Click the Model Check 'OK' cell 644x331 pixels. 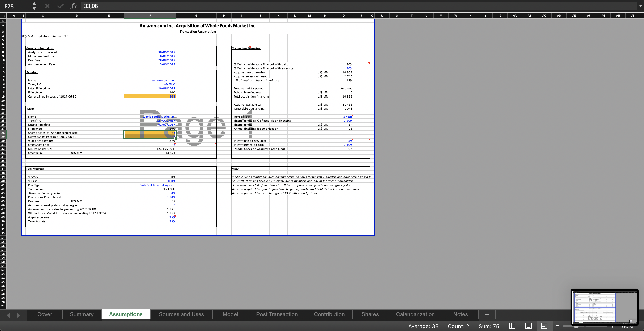[x=343, y=149]
